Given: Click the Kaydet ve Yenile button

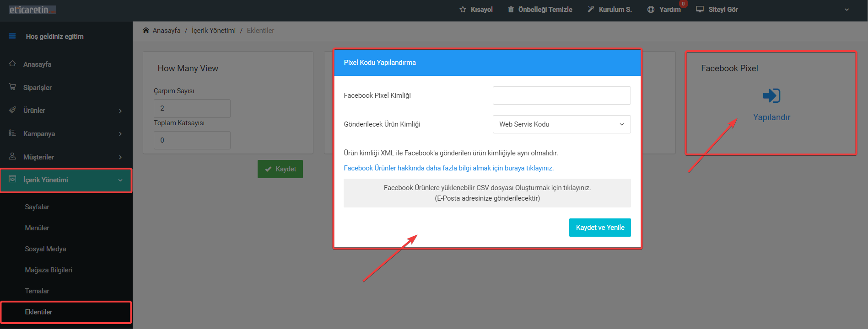Looking at the screenshot, I should click(600, 228).
